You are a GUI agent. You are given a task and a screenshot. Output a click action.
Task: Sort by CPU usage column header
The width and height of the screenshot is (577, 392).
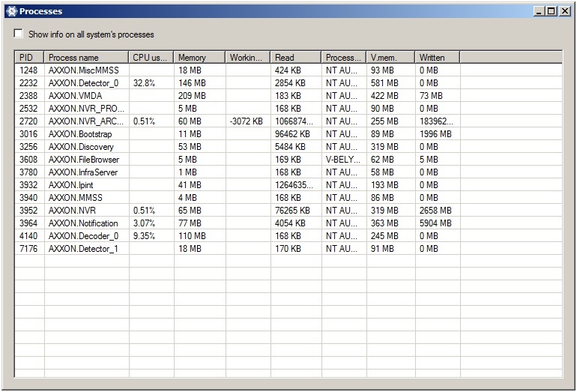click(151, 58)
